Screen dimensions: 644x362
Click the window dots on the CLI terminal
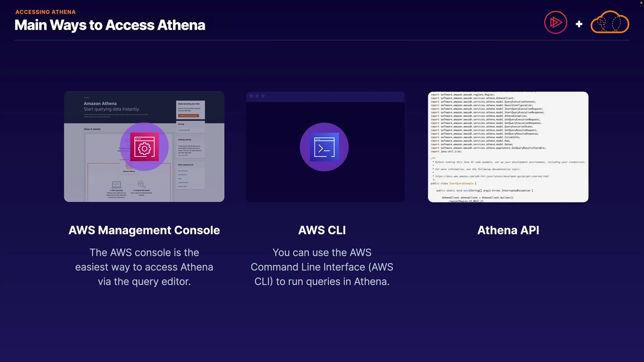[257, 96]
